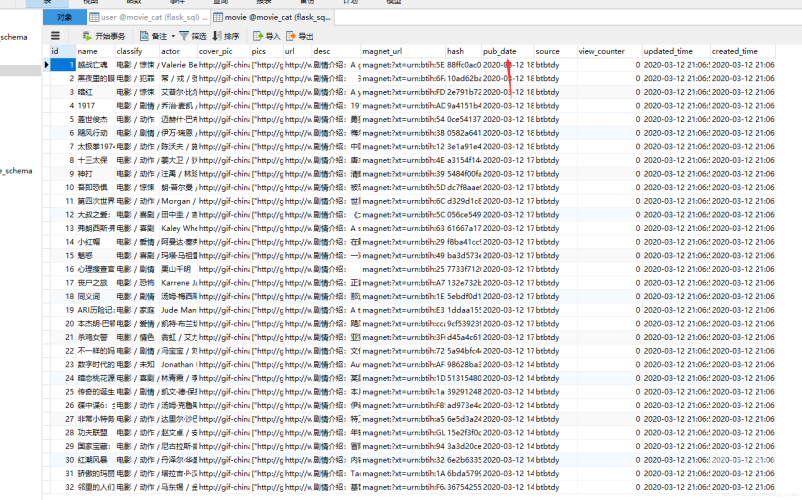This screenshot has height=500, width=802.
Task: Select the hash cell starting with 0ce54137
Action: coord(463,119)
